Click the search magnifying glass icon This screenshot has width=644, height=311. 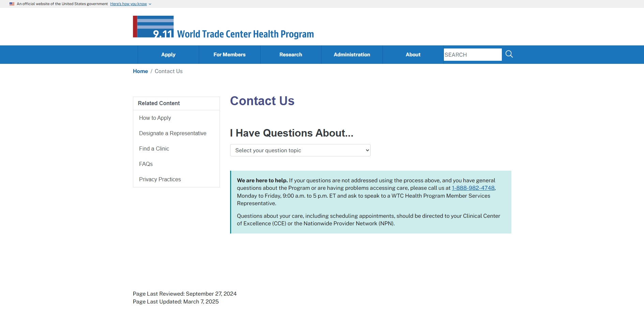point(509,54)
